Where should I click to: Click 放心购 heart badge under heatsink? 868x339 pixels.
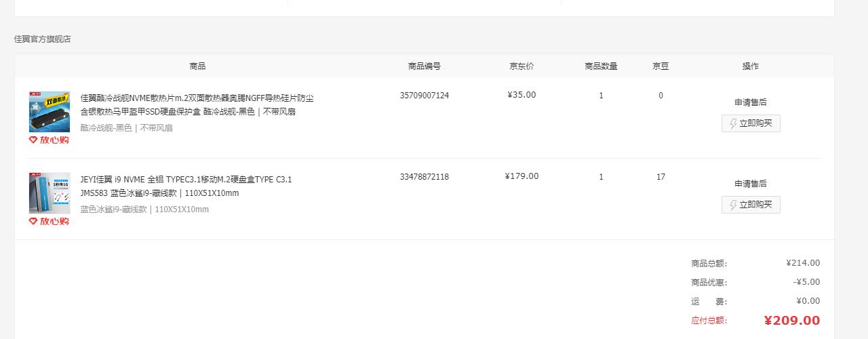(x=49, y=140)
